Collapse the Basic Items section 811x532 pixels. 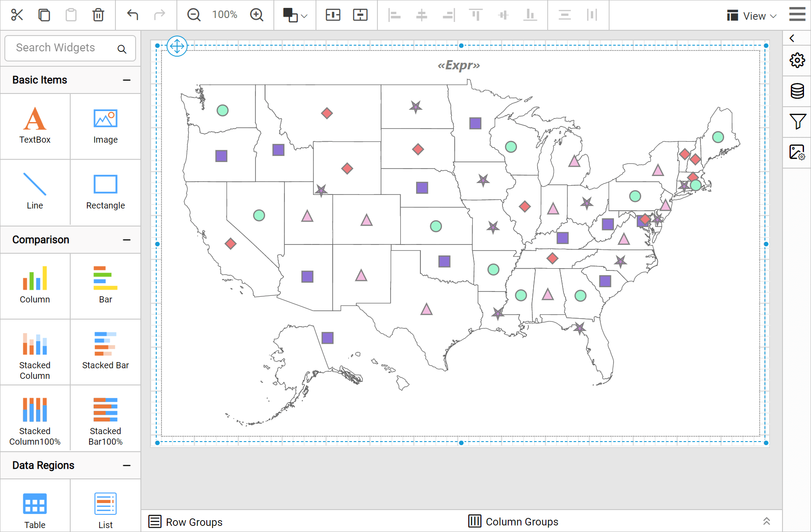tap(127, 80)
